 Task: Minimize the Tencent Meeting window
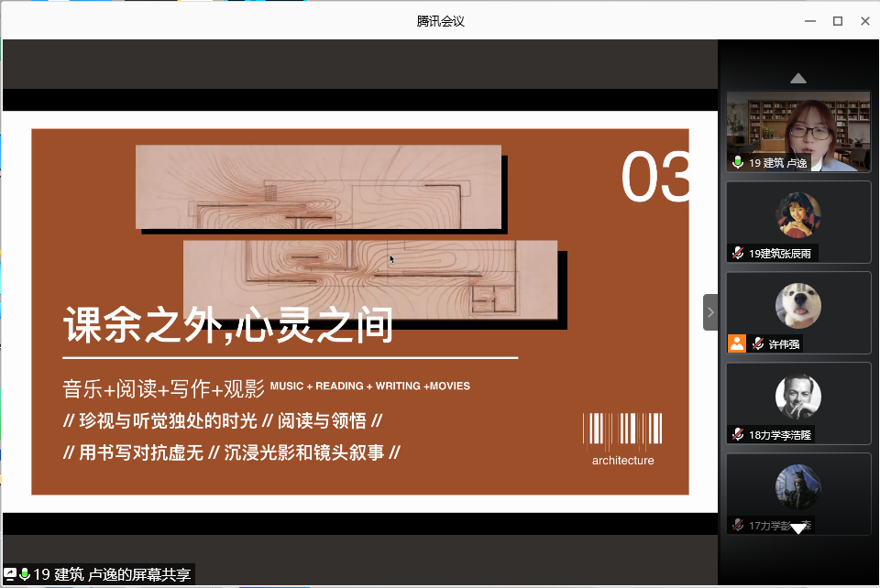809,21
